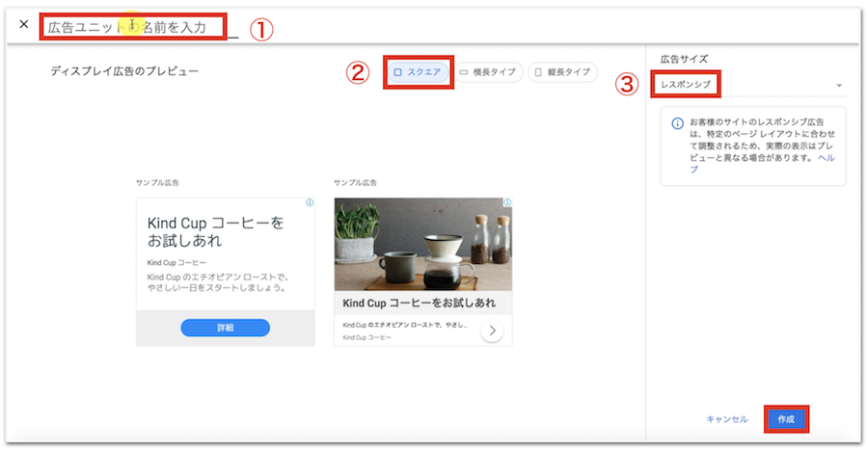
Task: Click the エチオピアン ロースト description in text ad
Action: tap(219, 282)
